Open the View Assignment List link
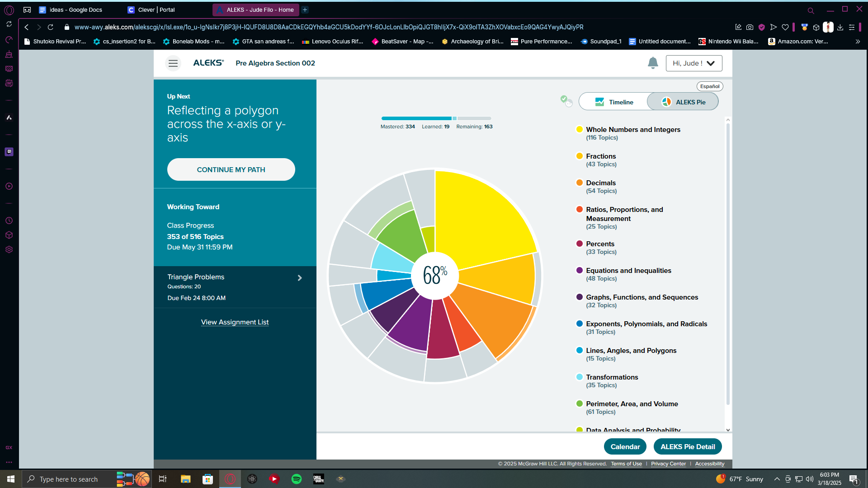This screenshot has height=488, width=868. (x=235, y=322)
